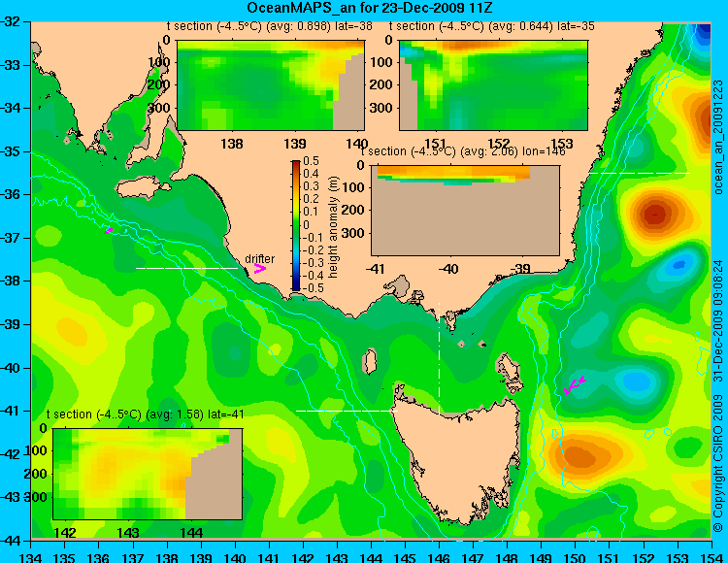The width and height of the screenshot is (728, 563).
Task: Click the 152 tick label under lat=-35 section
Action: click(499, 144)
